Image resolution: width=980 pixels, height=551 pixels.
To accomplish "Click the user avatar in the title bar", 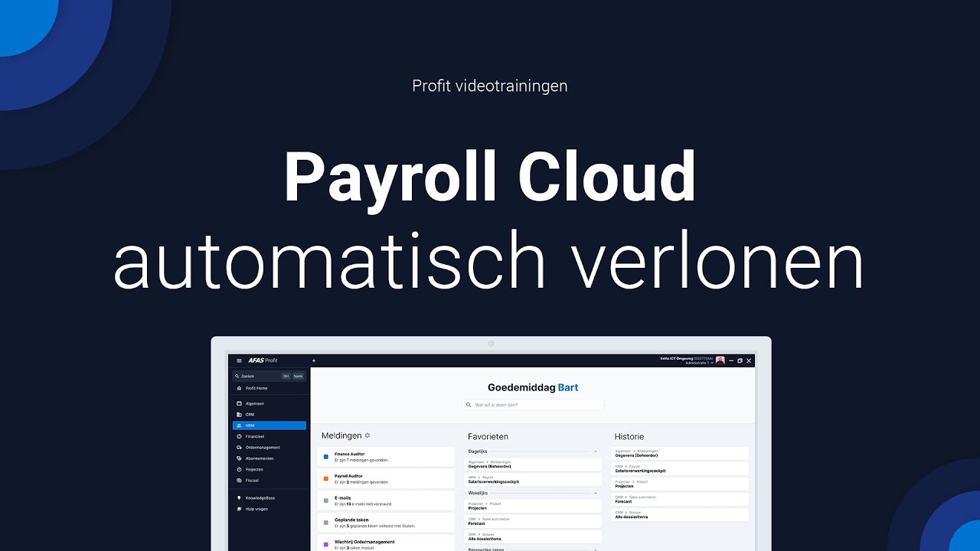I will coord(720,360).
